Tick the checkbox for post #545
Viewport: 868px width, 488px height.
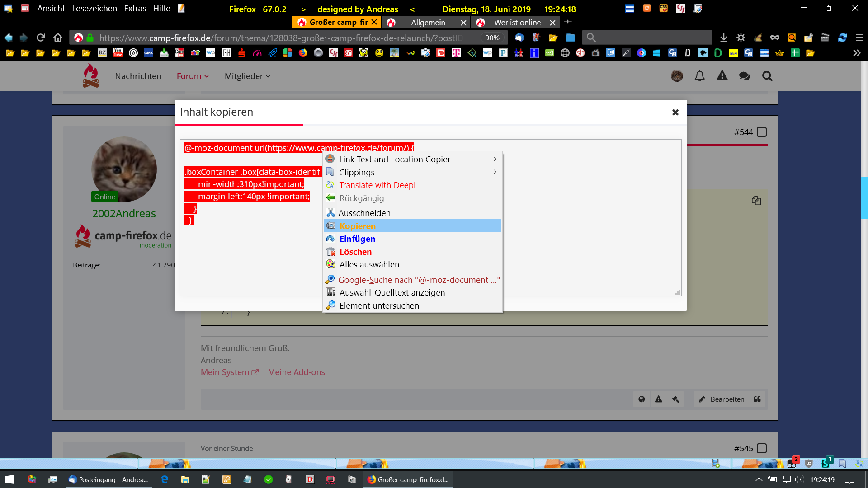click(762, 448)
